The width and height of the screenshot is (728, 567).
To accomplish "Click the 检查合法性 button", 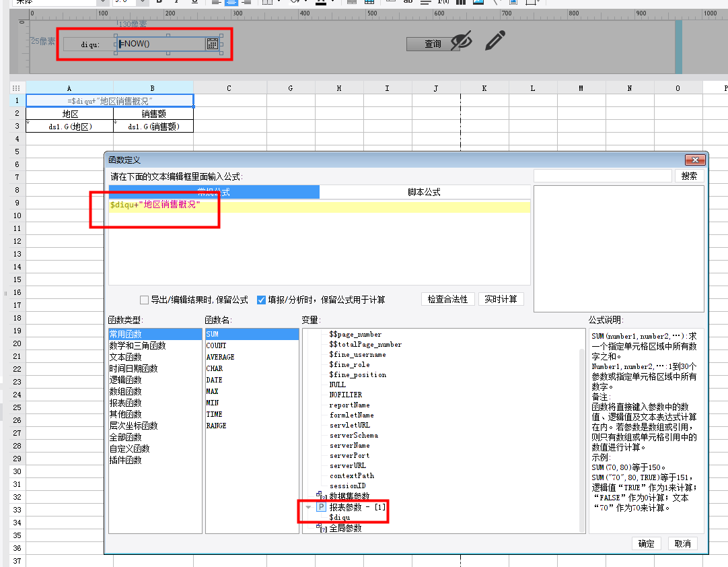I will 447,299.
